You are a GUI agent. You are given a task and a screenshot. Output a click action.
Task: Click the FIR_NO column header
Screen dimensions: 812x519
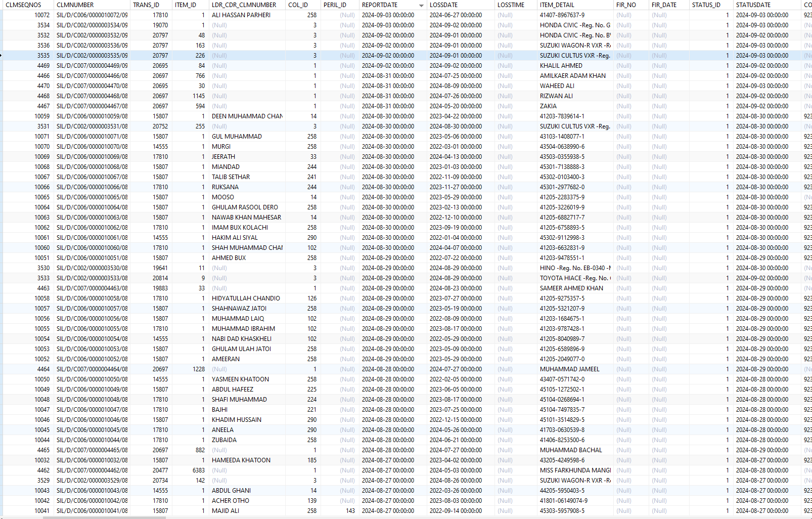(x=631, y=5)
